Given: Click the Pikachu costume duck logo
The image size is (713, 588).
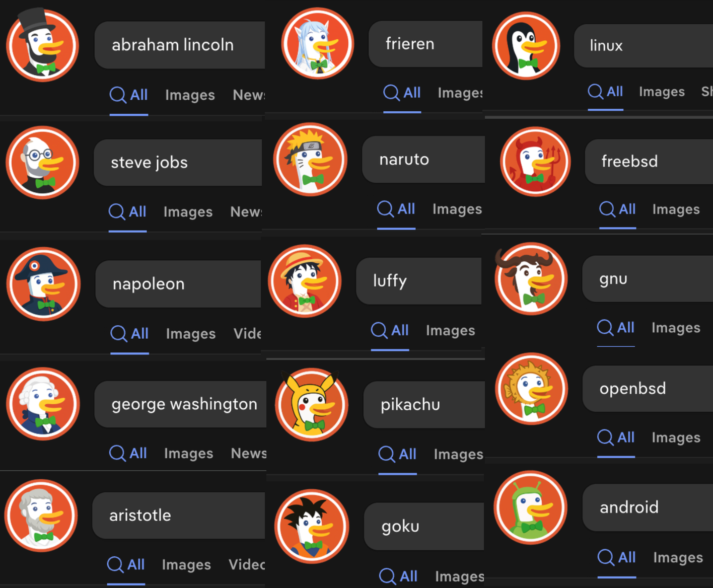Looking at the screenshot, I should 312,404.
